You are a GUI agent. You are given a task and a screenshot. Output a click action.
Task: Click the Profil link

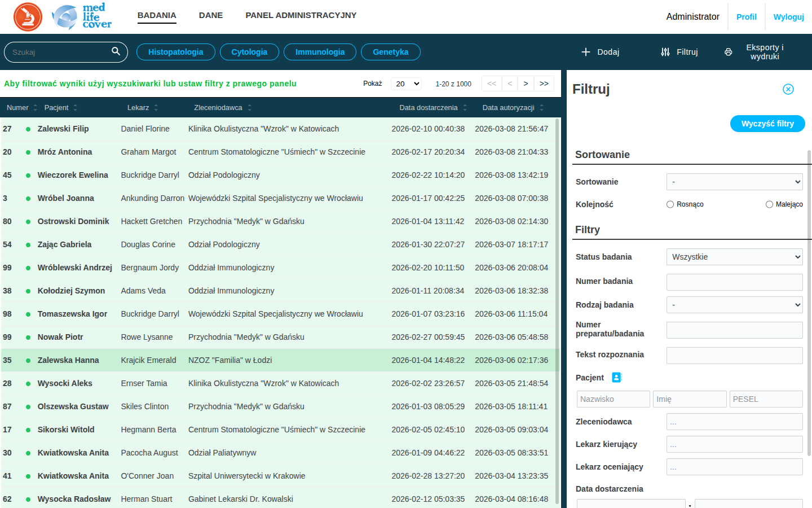click(x=747, y=17)
